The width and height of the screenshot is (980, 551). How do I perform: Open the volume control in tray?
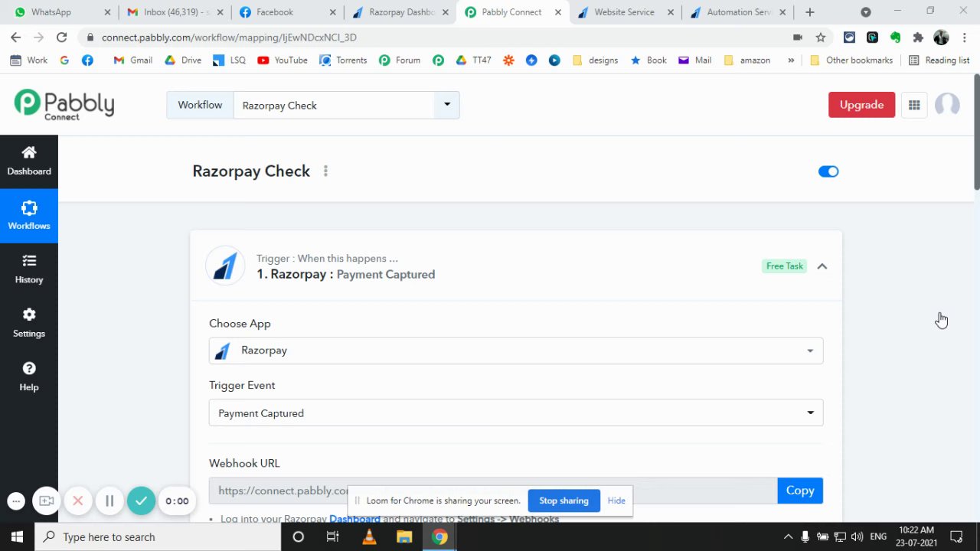pyautogui.click(x=857, y=536)
